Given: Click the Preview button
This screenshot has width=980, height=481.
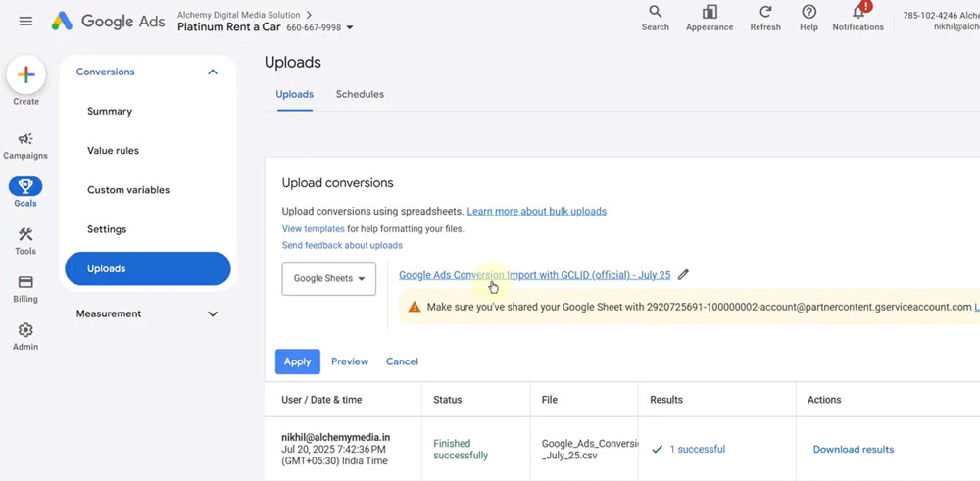Looking at the screenshot, I should [350, 361].
